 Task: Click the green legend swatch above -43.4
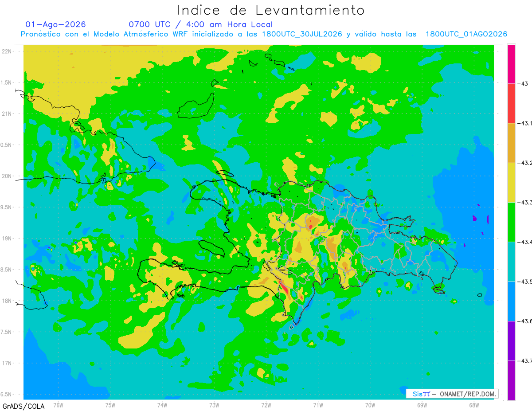(511, 222)
